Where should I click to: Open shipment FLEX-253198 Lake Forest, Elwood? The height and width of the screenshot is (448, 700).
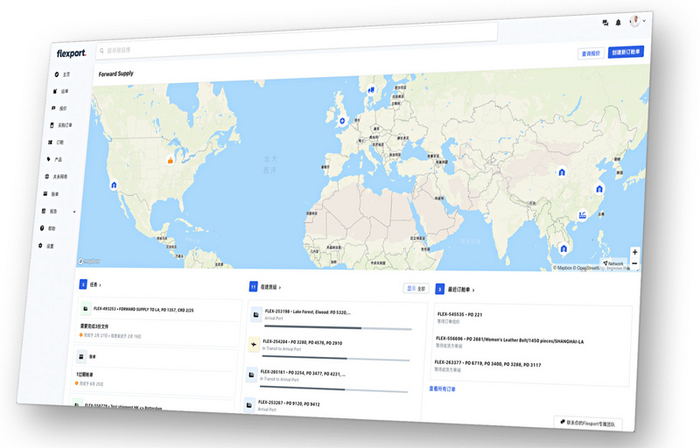[308, 312]
